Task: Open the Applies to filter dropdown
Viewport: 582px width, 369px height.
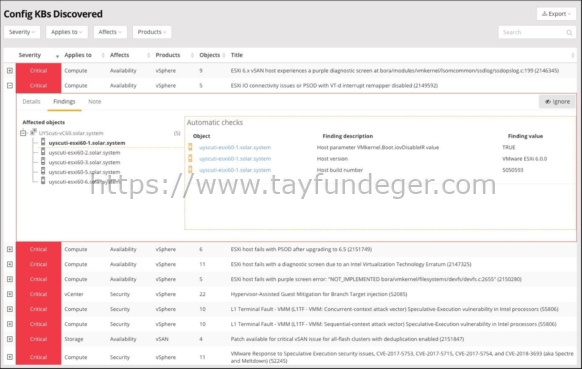Action: pyautogui.click(x=67, y=32)
